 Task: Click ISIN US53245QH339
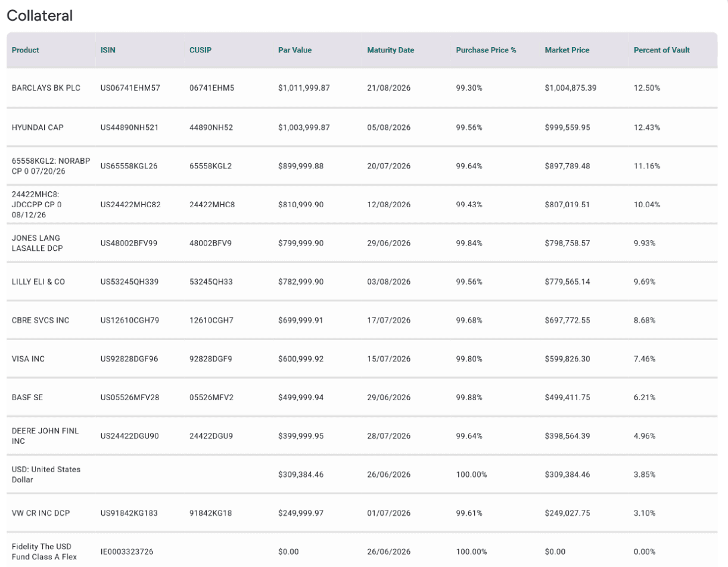pos(130,282)
